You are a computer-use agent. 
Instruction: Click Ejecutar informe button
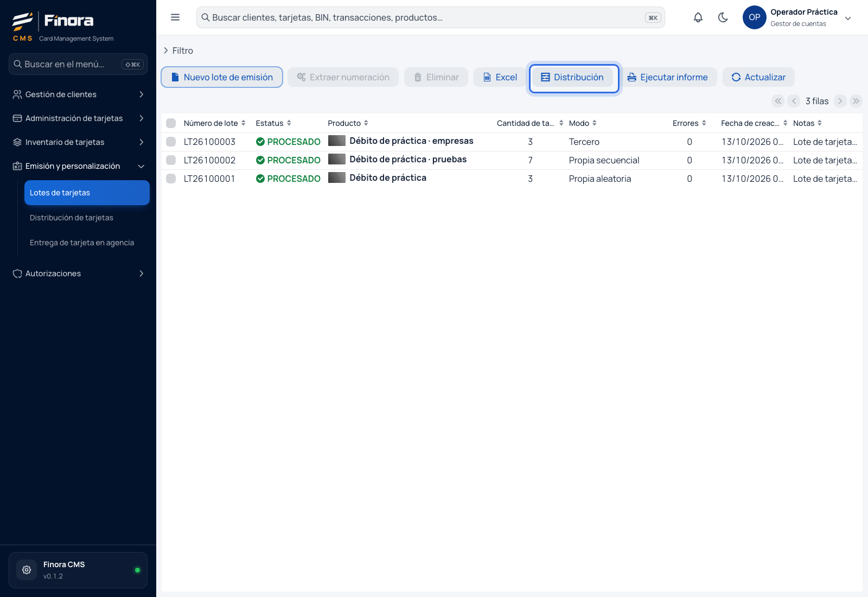[x=668, y=77]
